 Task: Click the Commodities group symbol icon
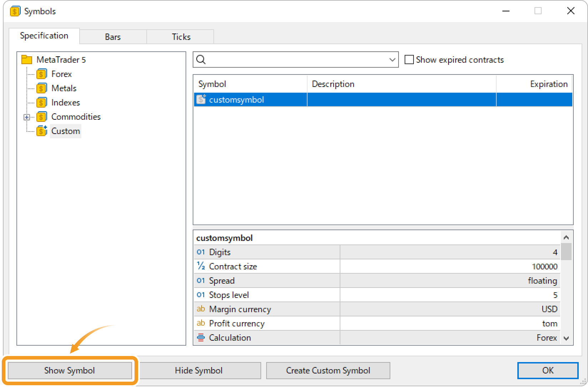[x=41, y=117]
